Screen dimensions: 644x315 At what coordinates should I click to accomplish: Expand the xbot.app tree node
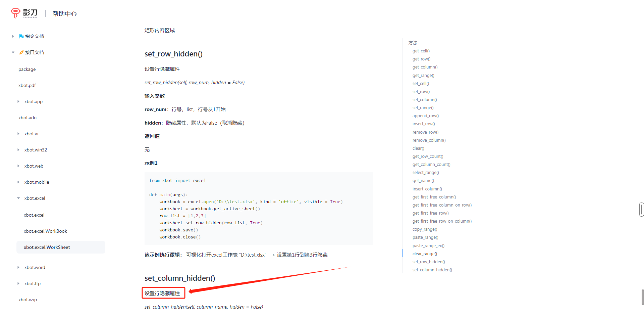pos(18,101)
